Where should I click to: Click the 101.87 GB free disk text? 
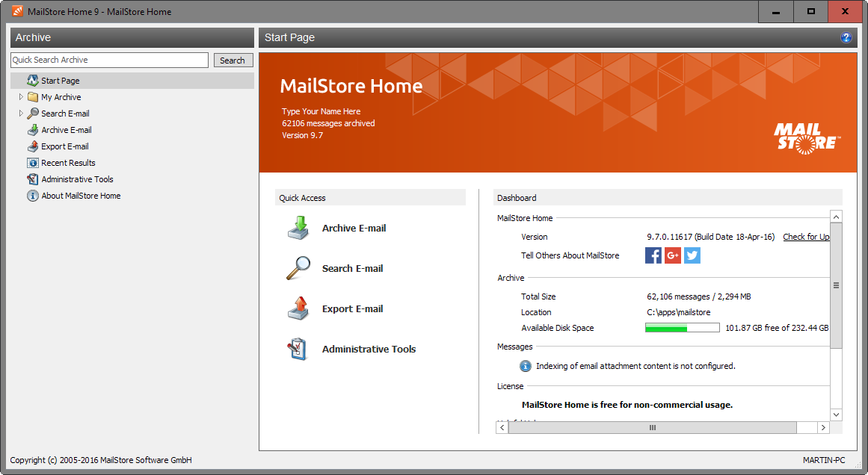point(777,328)
